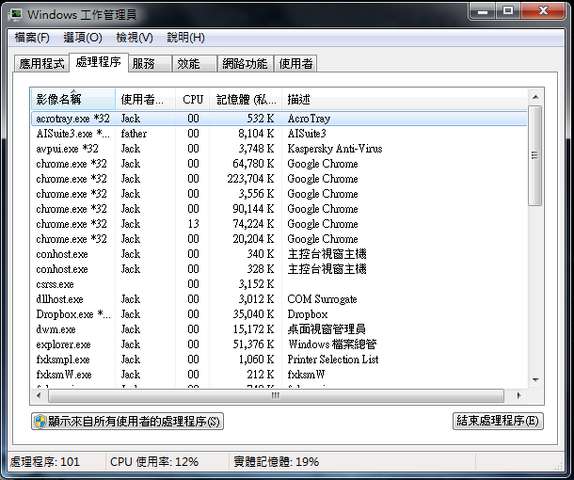574x480 pixels.
Task: Select the AISuite3.exe process row
Action: click(279, 134)
